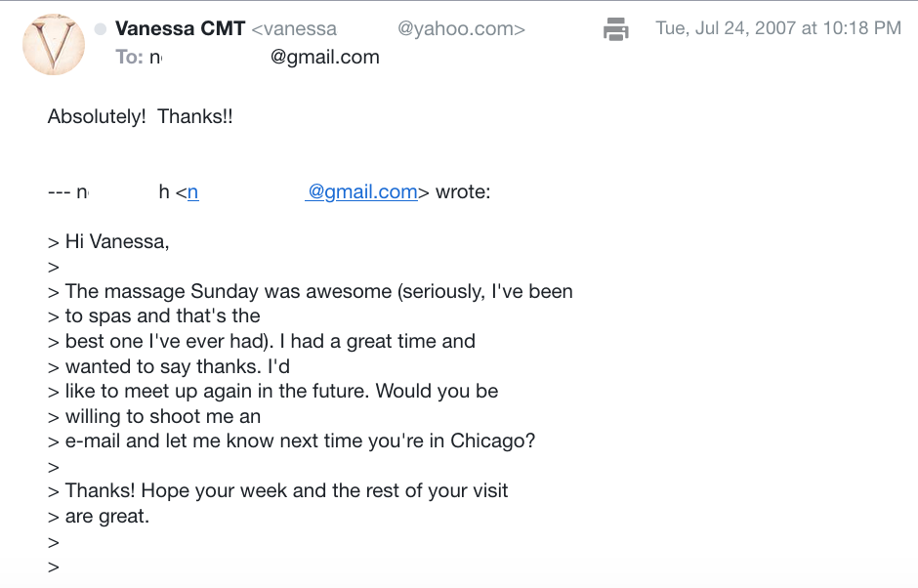Click the sender's yahoo.com email address

point(388,28)
